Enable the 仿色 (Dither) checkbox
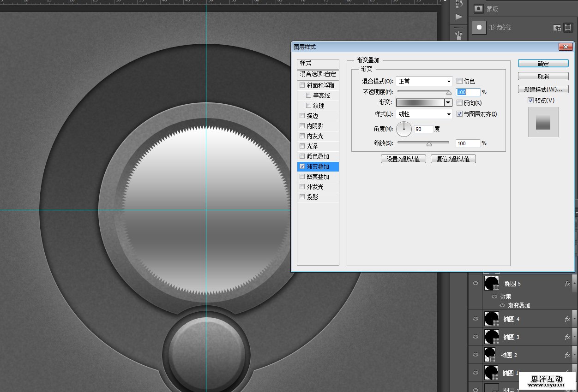The image size is (578, 392). pos(459,81)
